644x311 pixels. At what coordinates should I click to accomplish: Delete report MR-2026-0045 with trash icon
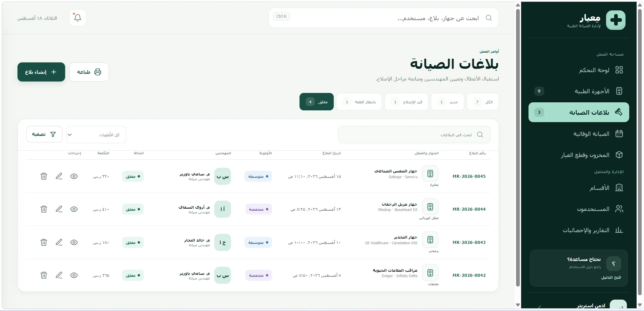pyautogui.click(x=44, y=176)
